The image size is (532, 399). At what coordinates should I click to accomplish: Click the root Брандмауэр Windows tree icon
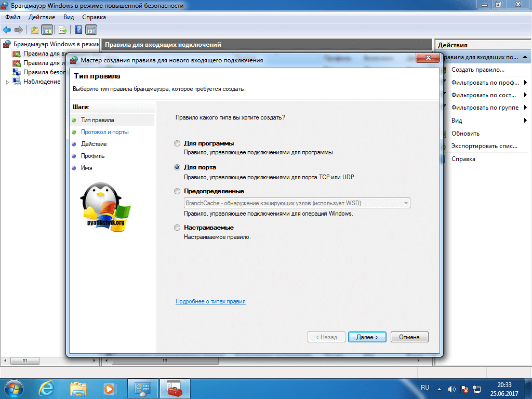(x=6, y=44)
